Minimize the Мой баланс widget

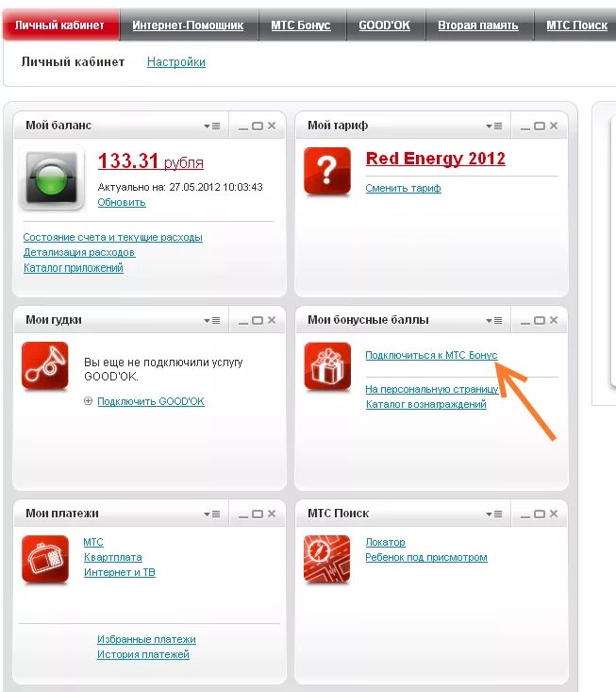coord(243,127)
